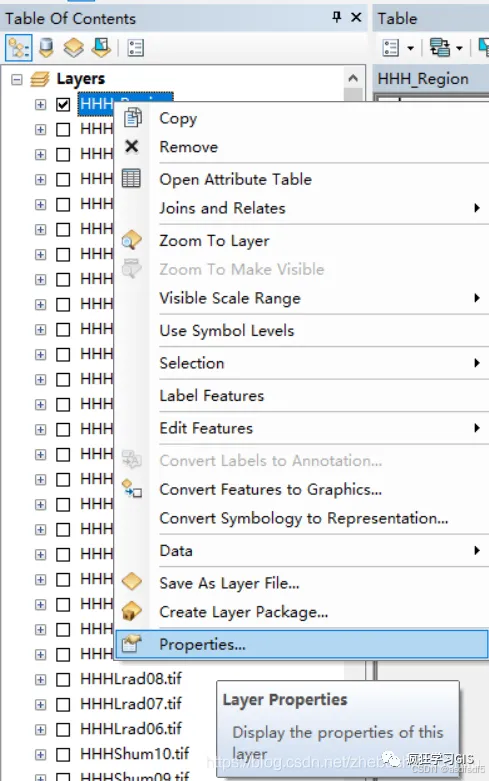This screenshot has height=781, width=489.
Task: Choose Remove from the context menu
Action: 301,147
